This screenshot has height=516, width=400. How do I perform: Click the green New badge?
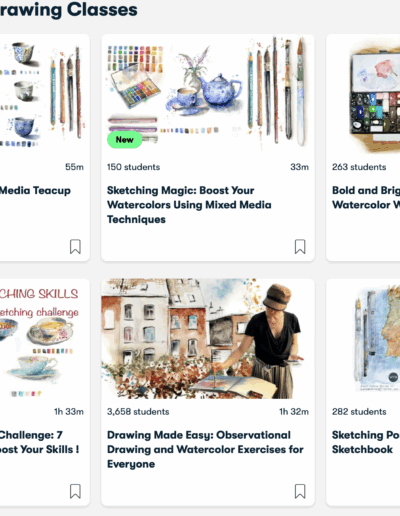(x=124, y=140)
